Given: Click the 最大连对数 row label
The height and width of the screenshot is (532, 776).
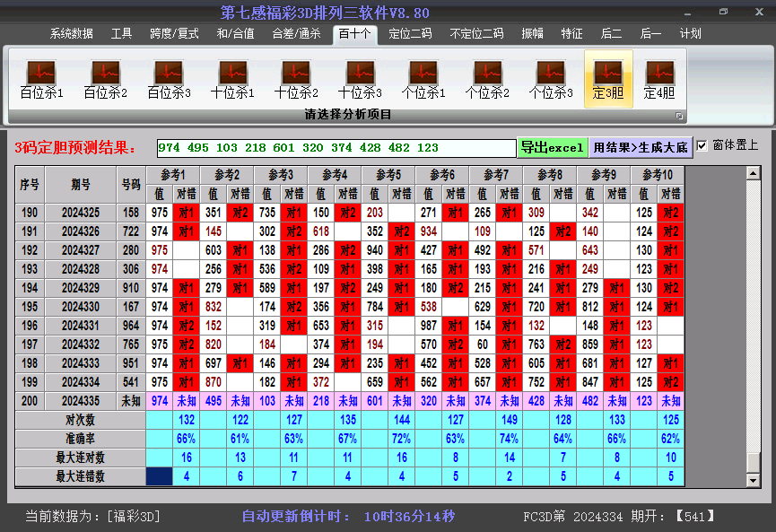Looking at the screenshot, I should tap(80, 458).
